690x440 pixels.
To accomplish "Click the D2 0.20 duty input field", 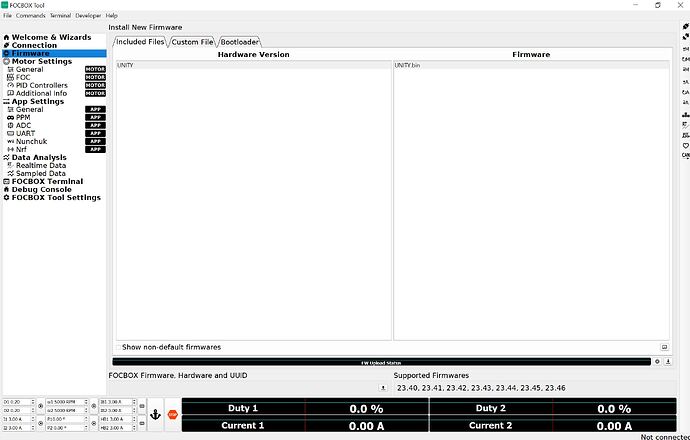I will (18, 411).
